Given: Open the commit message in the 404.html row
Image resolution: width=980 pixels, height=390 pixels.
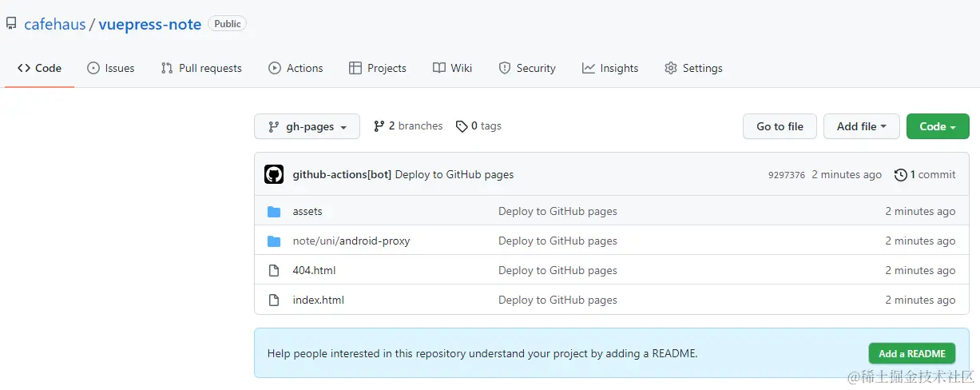Looking at the screenshot, I should pos(557,271).
